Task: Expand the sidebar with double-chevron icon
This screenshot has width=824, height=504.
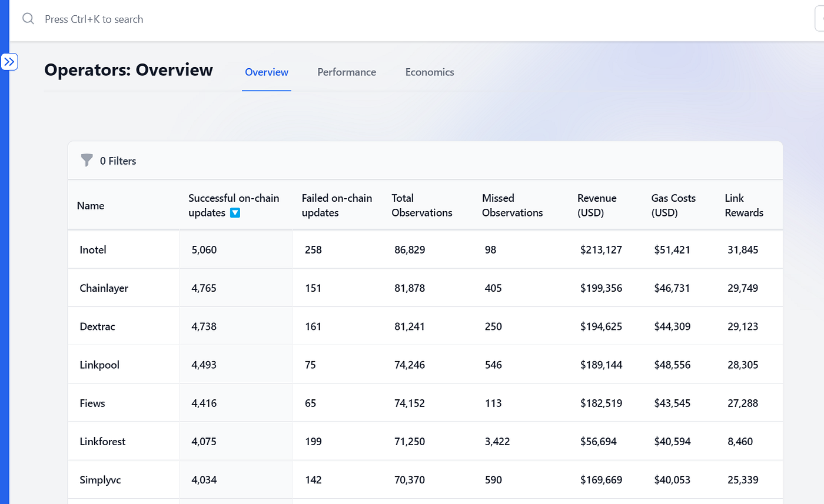Action: 9,62
